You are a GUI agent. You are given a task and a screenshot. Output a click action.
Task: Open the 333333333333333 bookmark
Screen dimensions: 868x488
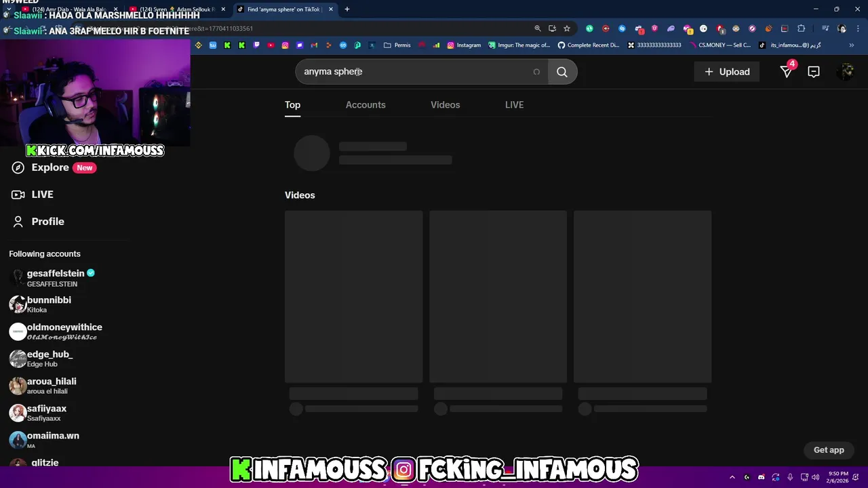[654, 45]
